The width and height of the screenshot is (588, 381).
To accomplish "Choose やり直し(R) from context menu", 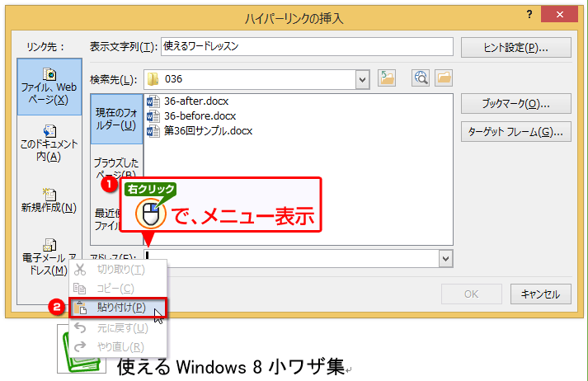I will click(x=118, y=347).
